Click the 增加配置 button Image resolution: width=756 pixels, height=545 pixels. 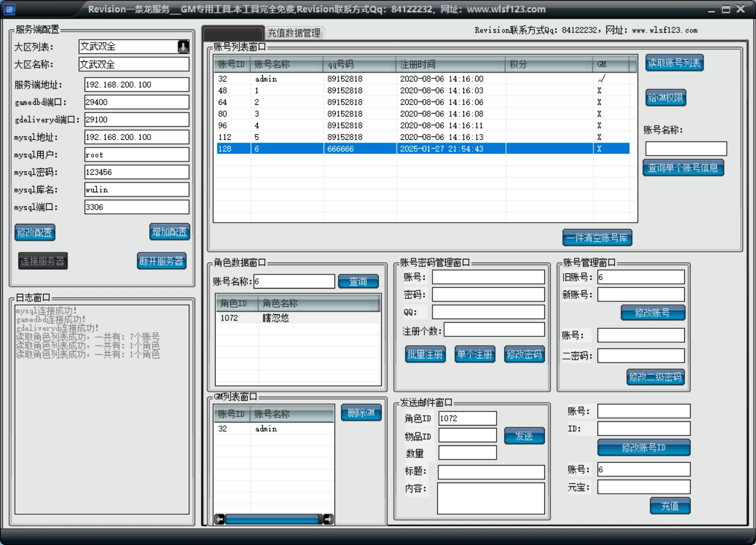170,232
